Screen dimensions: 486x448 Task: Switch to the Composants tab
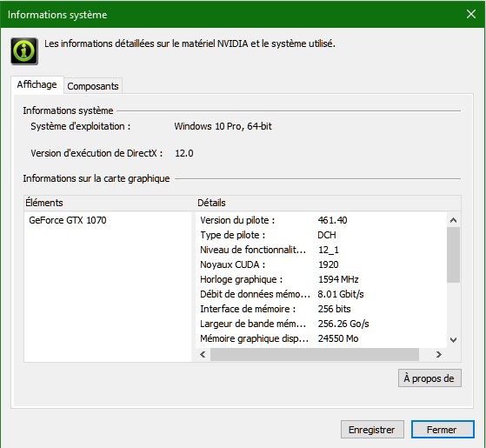[93, 86]
